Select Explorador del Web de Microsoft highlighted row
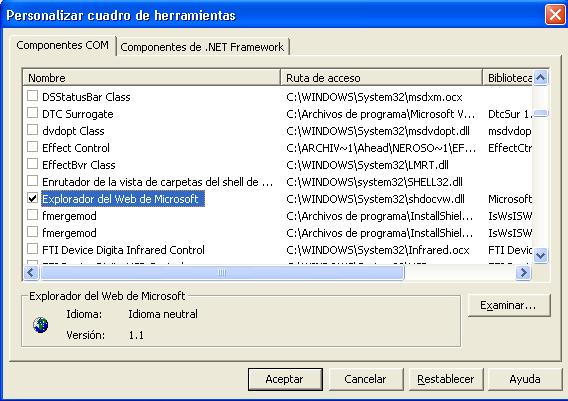 123,199
